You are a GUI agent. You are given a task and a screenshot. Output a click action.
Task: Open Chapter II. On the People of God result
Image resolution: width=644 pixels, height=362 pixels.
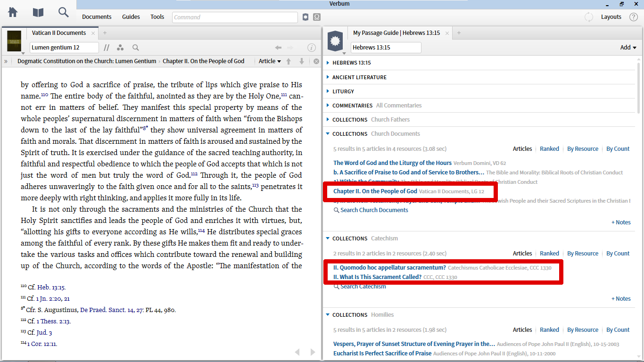pyautogui.click(x=375, y=191)
